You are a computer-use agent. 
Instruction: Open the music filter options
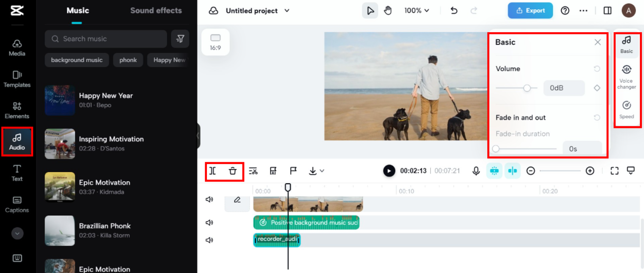coord(180,39)
